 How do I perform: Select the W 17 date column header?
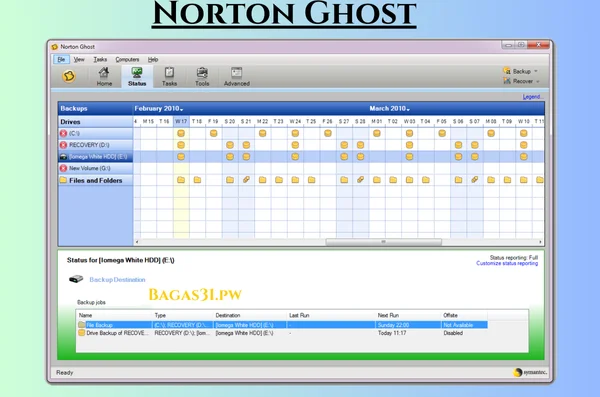(x=181, y=121)
